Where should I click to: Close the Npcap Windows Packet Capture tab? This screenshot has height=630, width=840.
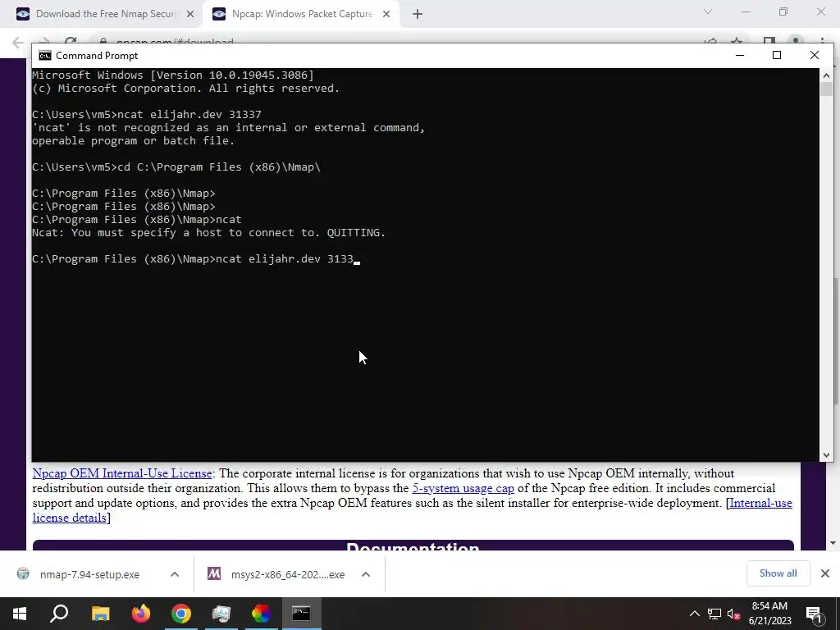pyautogui.click(x=386, y=15)
